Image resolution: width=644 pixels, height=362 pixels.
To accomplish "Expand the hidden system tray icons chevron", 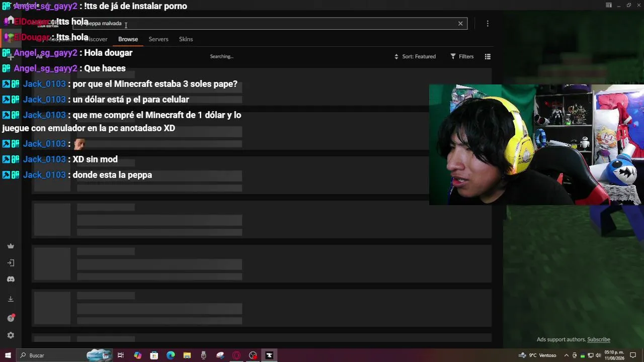I will pyautogui.click(x=567, y=355).
